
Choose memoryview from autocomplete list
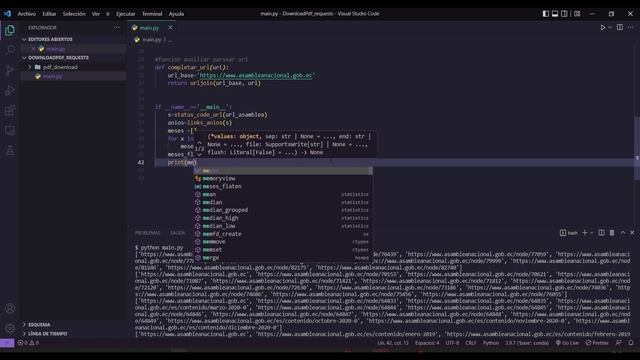pos(283,178)
